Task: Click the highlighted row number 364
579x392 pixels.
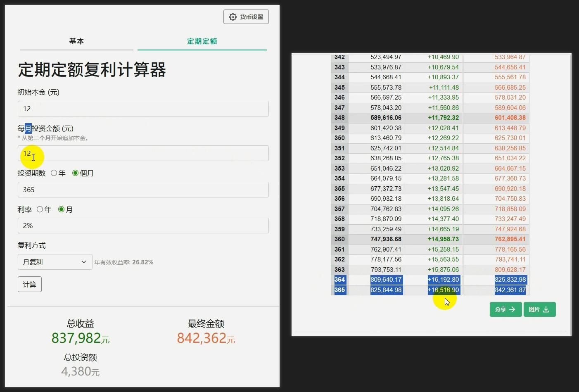Action: pyautogui.click(x=339, y=280)
